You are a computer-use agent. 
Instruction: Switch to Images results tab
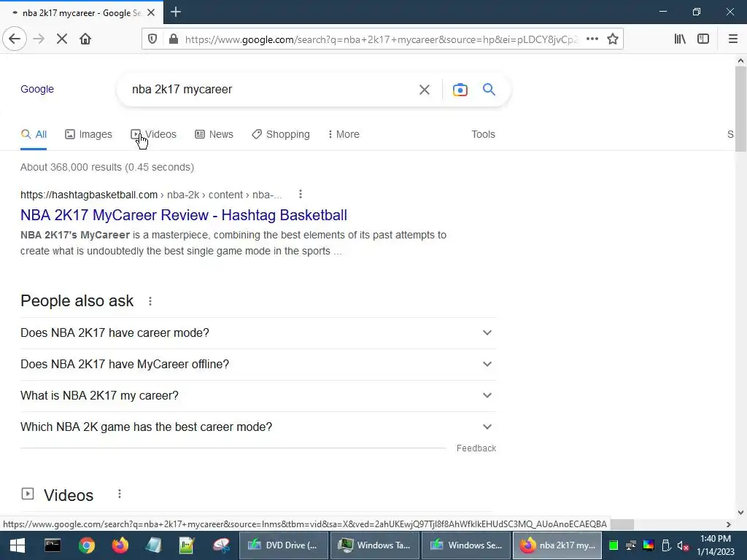click(88, 134)
